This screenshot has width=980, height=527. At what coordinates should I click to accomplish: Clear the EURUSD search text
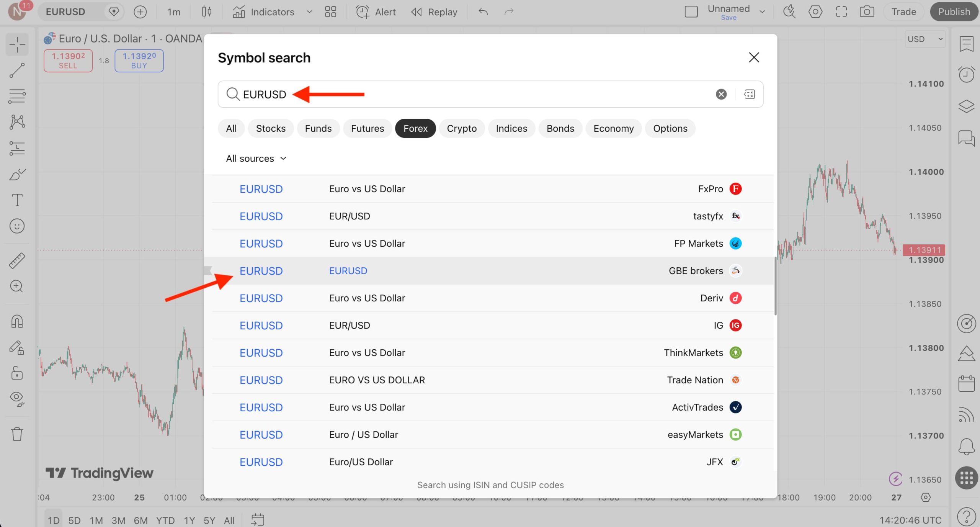coord(721,94)
